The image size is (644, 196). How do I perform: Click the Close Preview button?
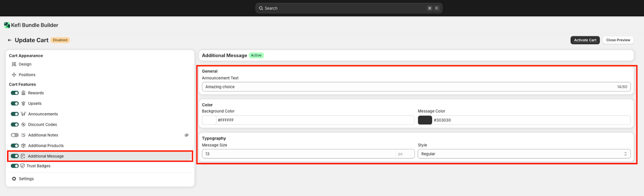point(618,40)
